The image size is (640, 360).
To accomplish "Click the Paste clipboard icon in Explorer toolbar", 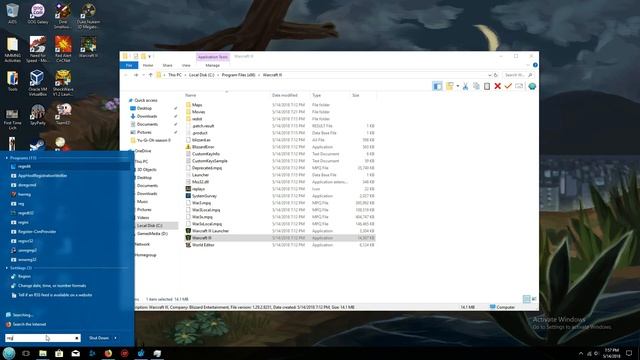I will [x=487, y=86].
